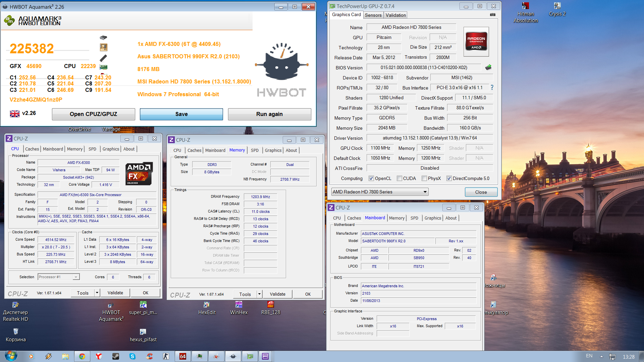Click the UK flag language icon in Aquamark
This screenshot has width=644, height=362.
(x=15, y=114)
